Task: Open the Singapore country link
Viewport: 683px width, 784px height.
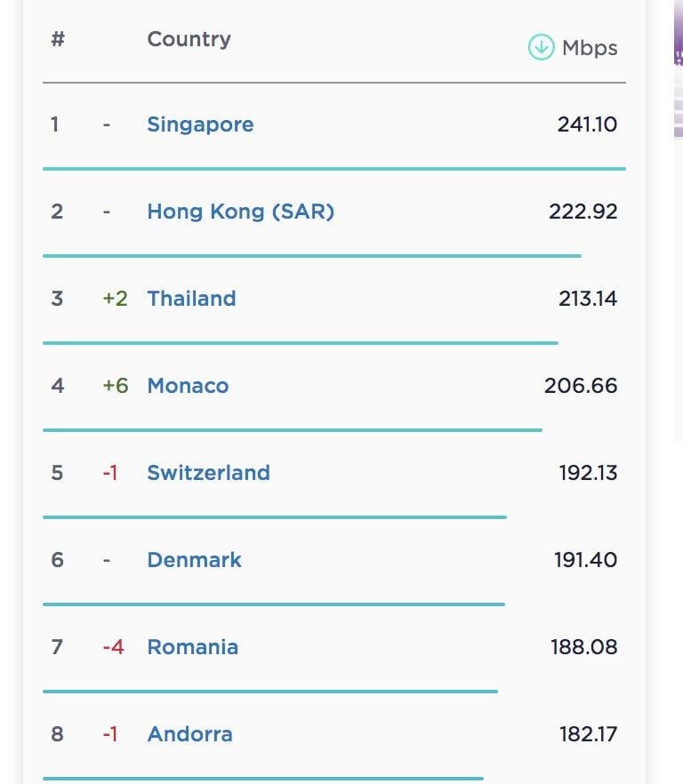Action: 200,124
